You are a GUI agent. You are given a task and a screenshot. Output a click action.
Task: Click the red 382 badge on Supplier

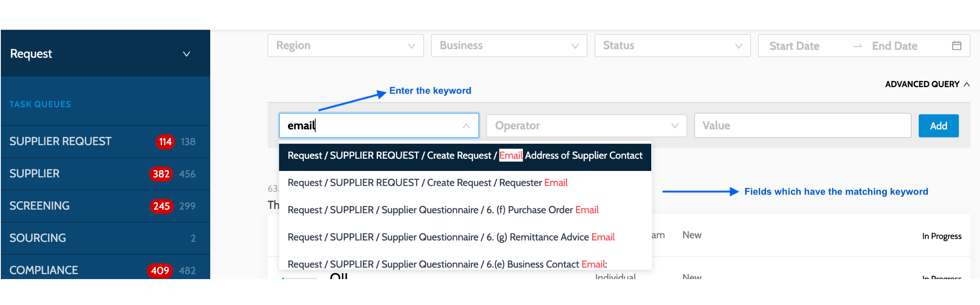pos(161,174)
